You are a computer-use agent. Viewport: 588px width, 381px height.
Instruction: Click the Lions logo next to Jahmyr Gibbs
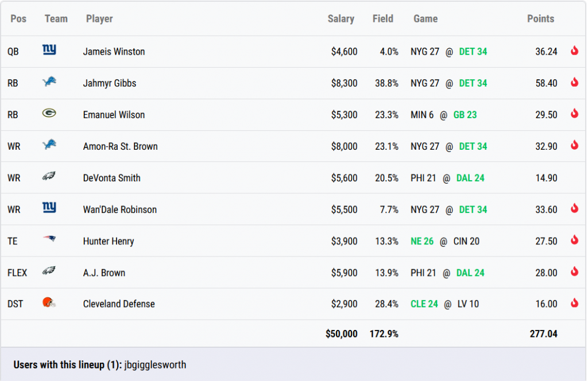coord(49,83)
